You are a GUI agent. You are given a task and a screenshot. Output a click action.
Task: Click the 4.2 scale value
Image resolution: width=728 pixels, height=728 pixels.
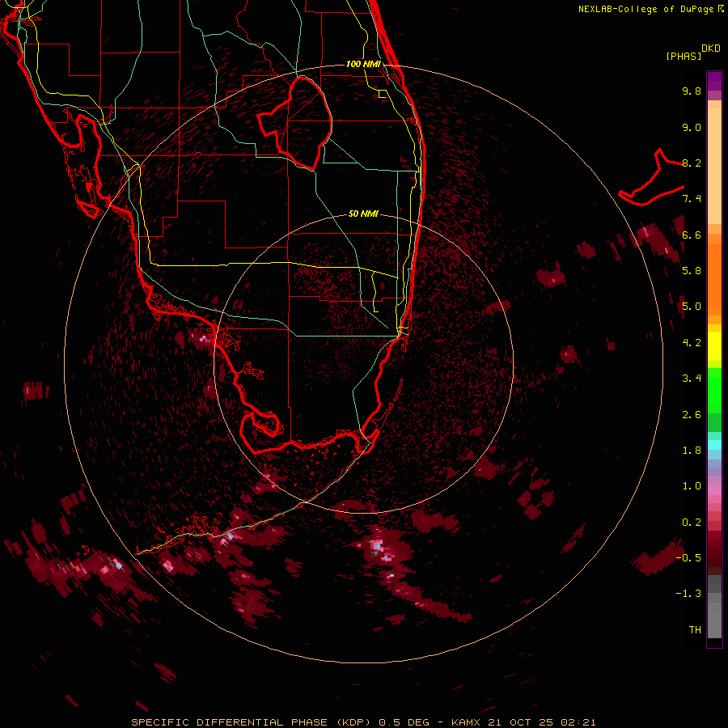[692, 343]
